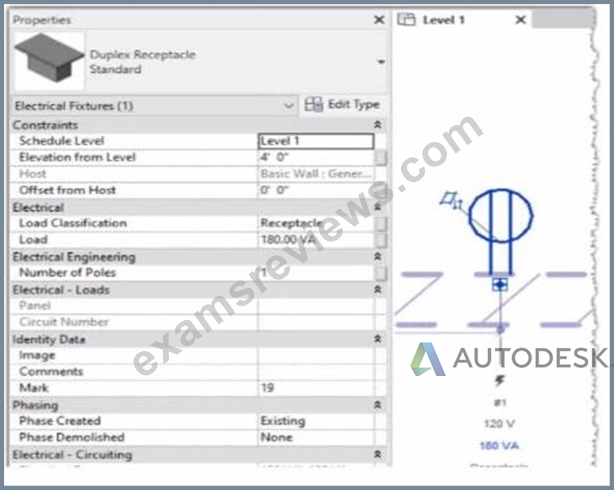The height and width of the screenshot is (490, 614).
Task: Click the Load Classification associate button
Action: (381, 223)
